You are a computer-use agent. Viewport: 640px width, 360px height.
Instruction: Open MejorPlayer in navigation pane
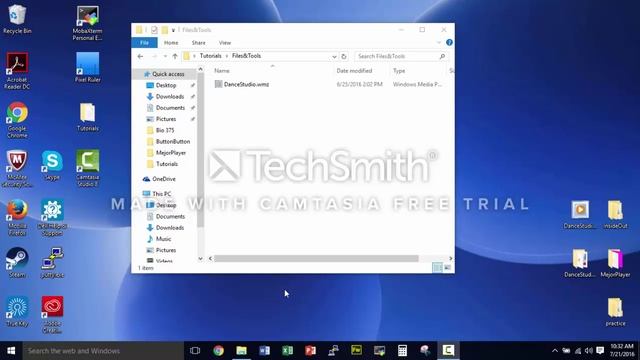[167, 153]
